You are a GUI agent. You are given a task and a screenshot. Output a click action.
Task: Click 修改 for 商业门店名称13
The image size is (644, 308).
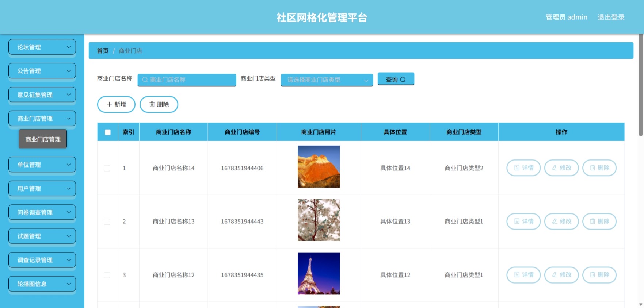(x=561, y=222)
